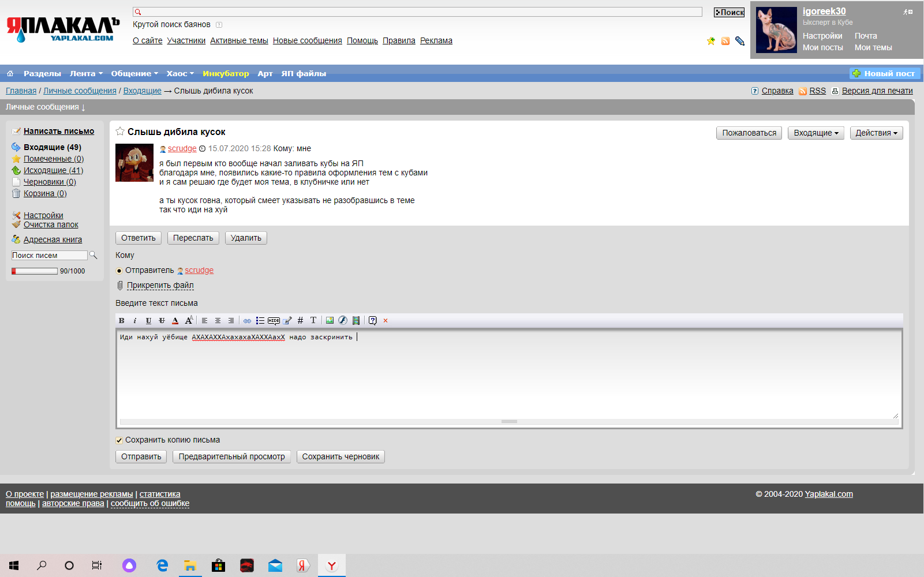
Task: Open the "Действия" dropdown button
Action: [877, 133]
